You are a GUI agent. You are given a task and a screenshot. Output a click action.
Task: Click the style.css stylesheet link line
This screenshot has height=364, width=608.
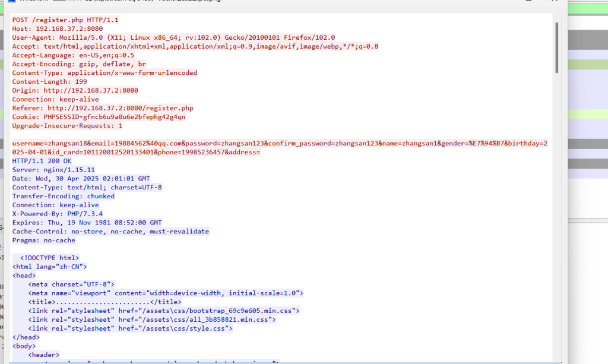point(130,328)
